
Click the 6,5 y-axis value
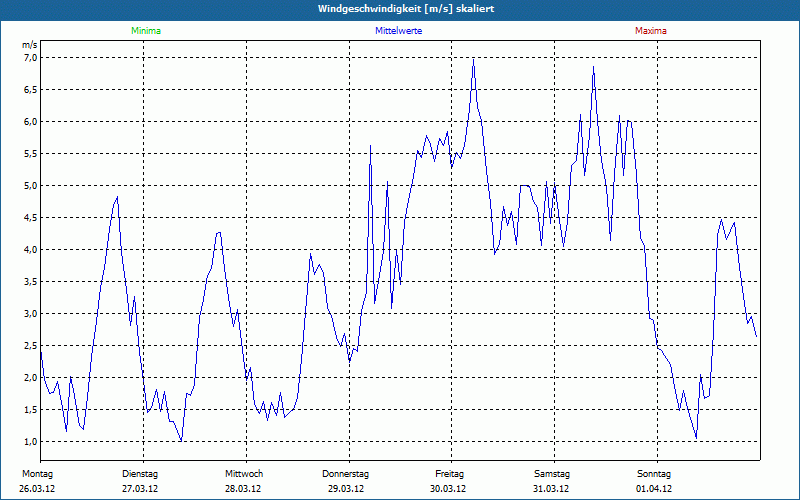tap(31, 90)
